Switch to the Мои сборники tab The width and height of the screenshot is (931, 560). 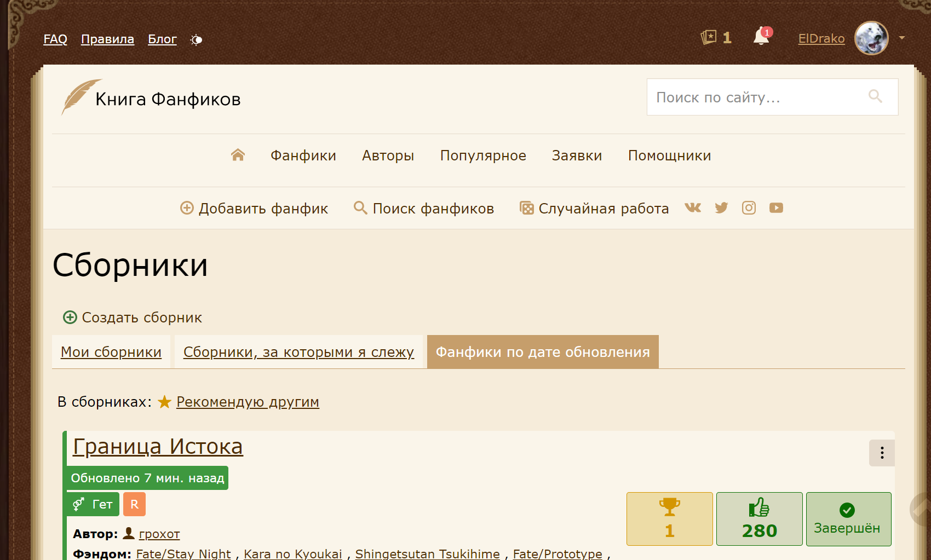click(111, 352)
